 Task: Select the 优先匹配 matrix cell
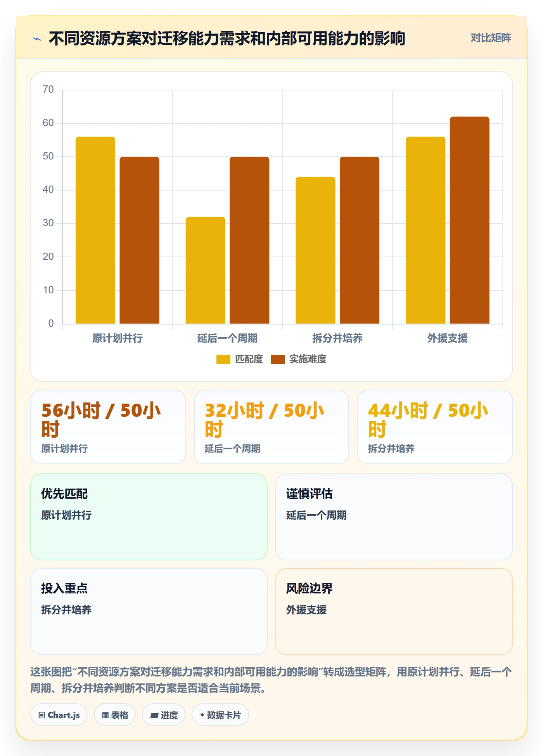149,517
